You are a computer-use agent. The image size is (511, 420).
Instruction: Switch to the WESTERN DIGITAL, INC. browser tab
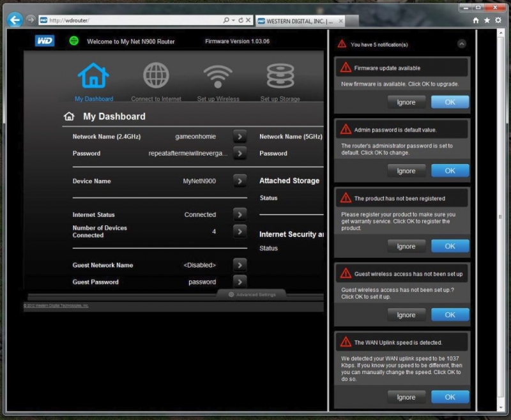[x=300, y=21]
